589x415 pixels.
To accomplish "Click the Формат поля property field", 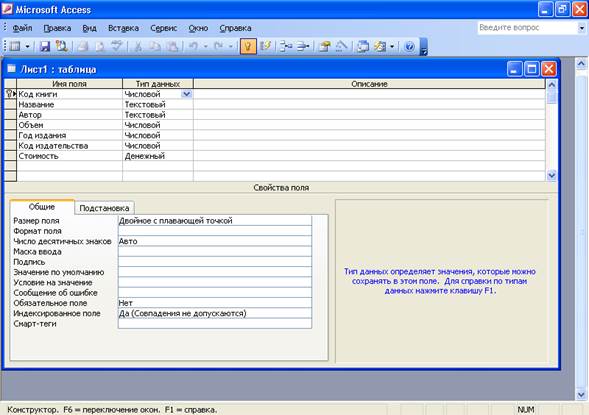I will coord(214,231).
